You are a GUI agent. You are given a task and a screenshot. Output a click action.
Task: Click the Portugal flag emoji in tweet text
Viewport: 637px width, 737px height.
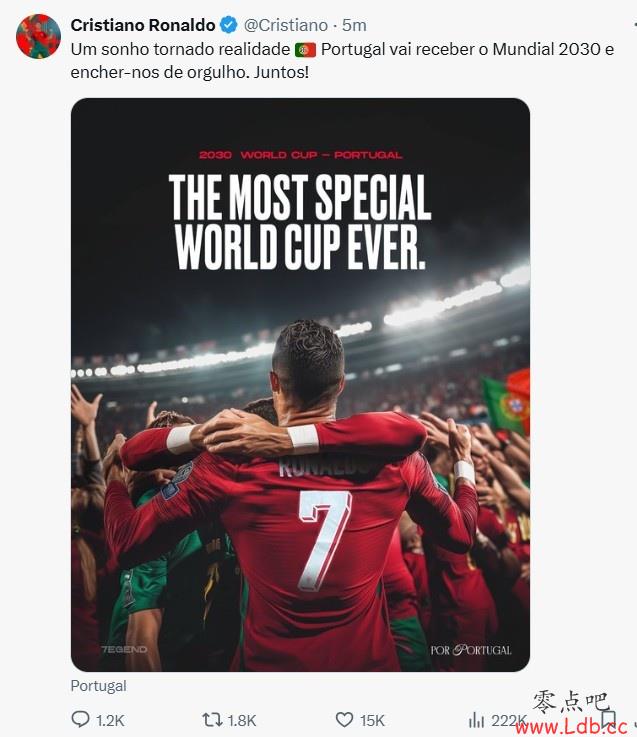305,50
